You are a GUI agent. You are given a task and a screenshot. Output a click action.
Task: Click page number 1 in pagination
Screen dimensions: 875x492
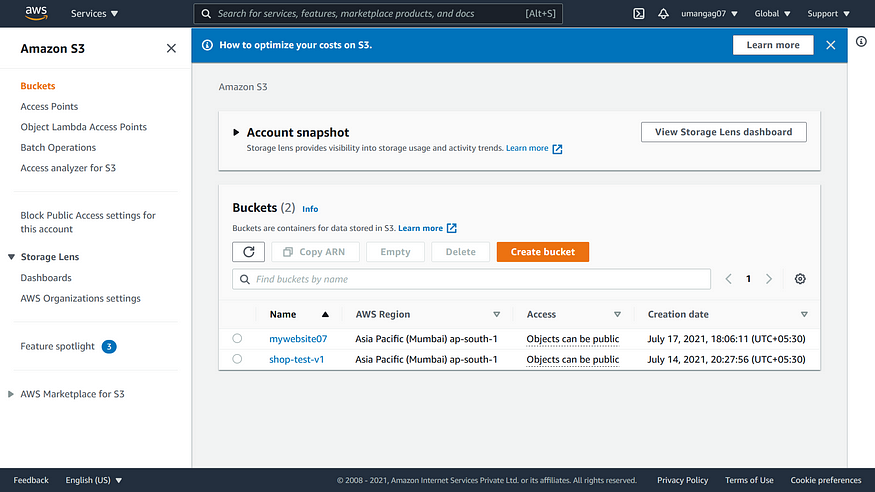tap(748, 279)
